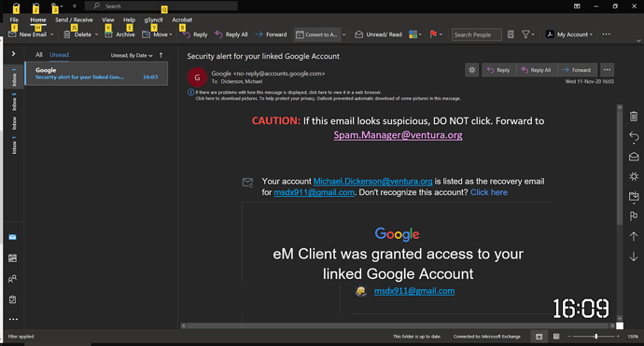
Task: Open the Convert to A... dropdown arrow
Action: tap(343, 35)
